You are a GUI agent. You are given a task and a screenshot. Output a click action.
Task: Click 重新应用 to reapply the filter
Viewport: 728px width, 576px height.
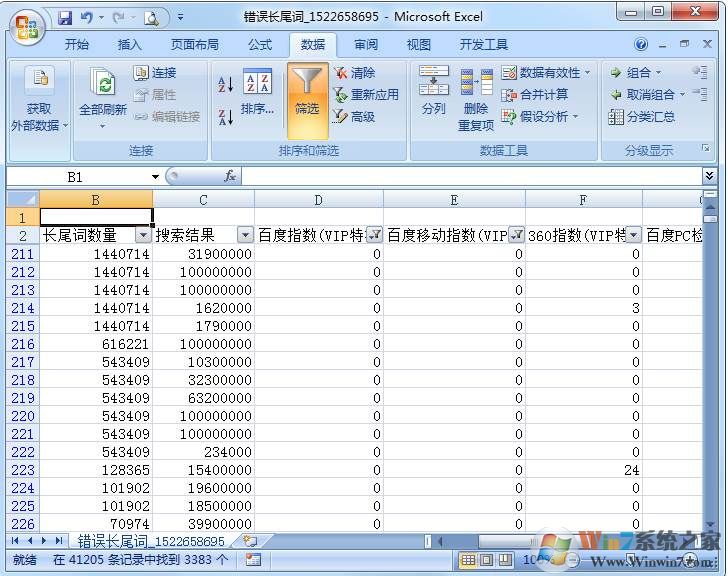365,95
